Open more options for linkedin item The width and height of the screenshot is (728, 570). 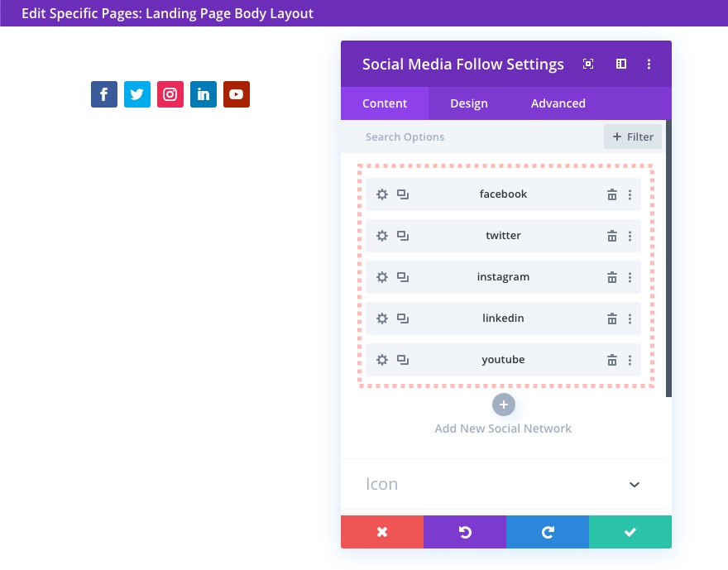tap(630, 319)
